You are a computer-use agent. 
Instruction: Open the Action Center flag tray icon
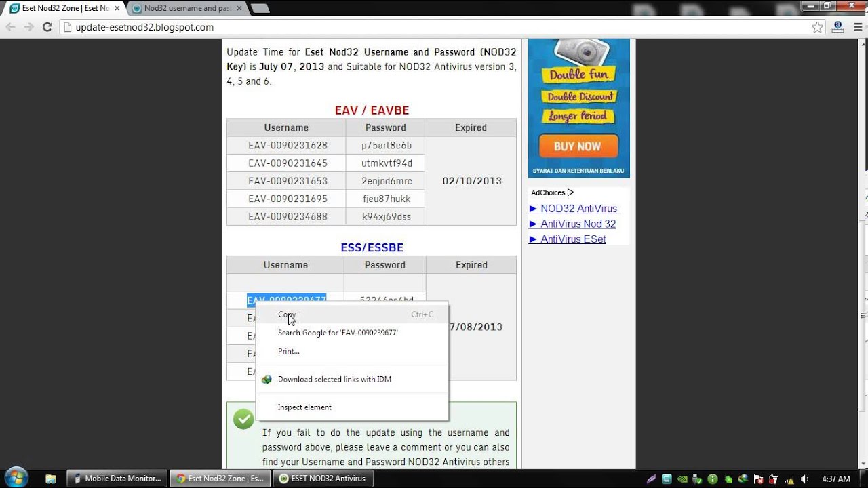759,479
